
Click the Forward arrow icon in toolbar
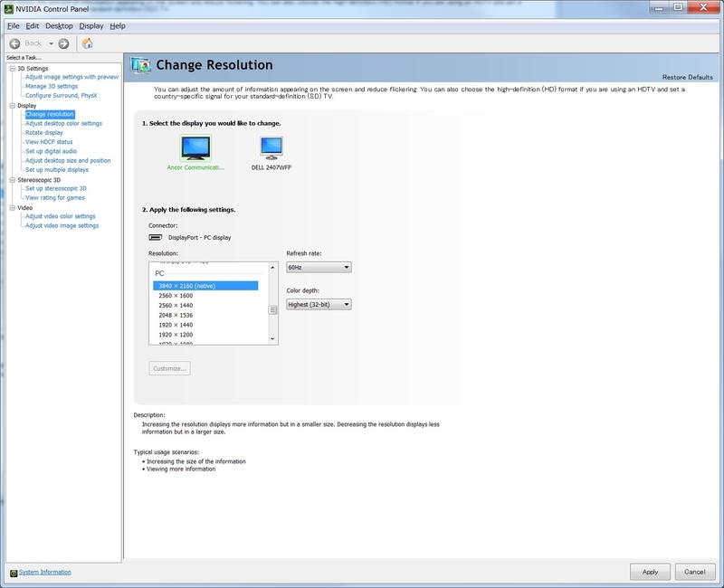(63, 43)
